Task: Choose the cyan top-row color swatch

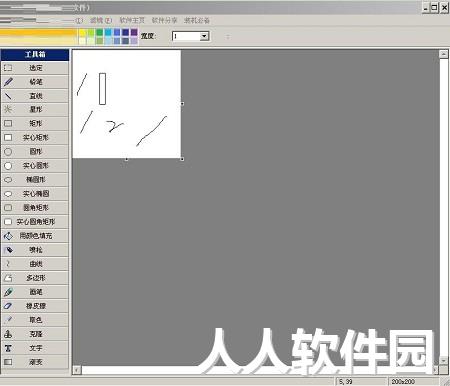Action: tap(108, 32)
